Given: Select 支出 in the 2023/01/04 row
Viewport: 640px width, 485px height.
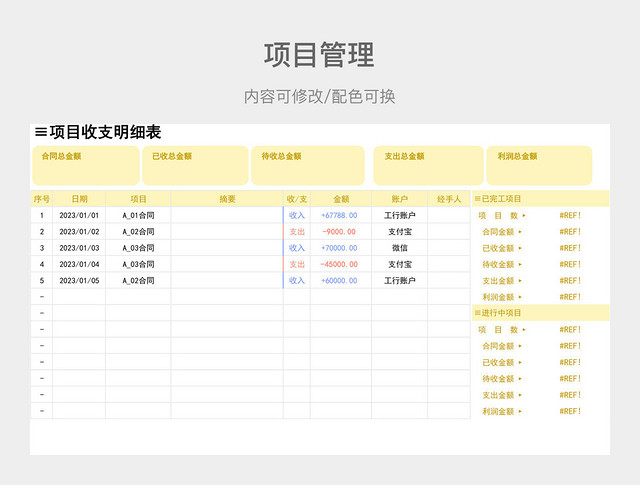Looking at the screenshot, I should pyautogui.click(x=297, y=264).
